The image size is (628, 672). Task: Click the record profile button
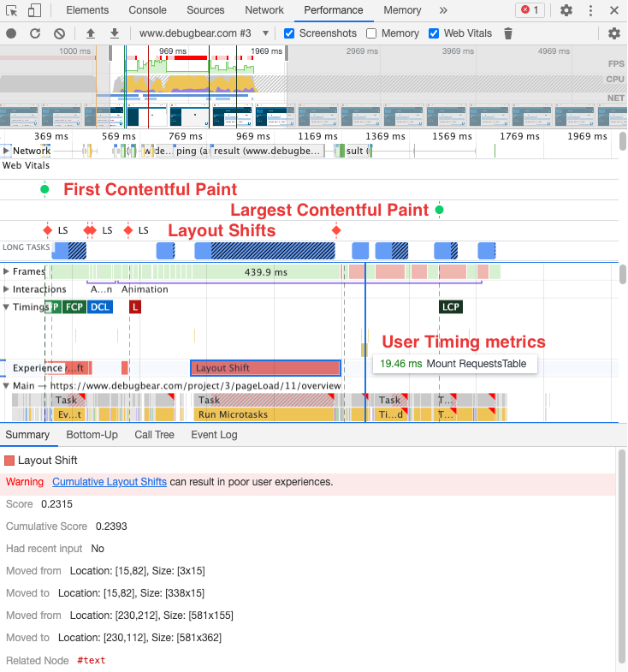tap(12, 33)
